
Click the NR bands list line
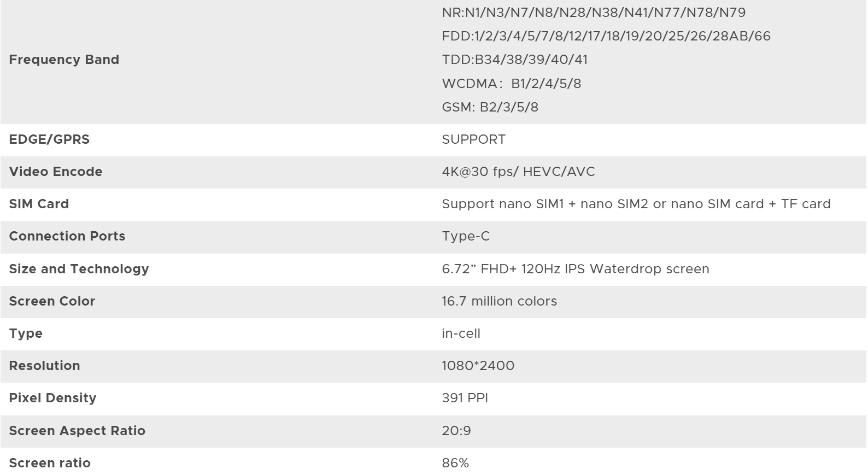point(593,13)
